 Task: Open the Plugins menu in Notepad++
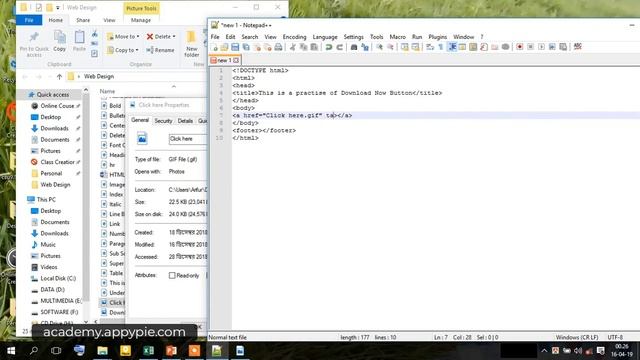tap(438, 37)
